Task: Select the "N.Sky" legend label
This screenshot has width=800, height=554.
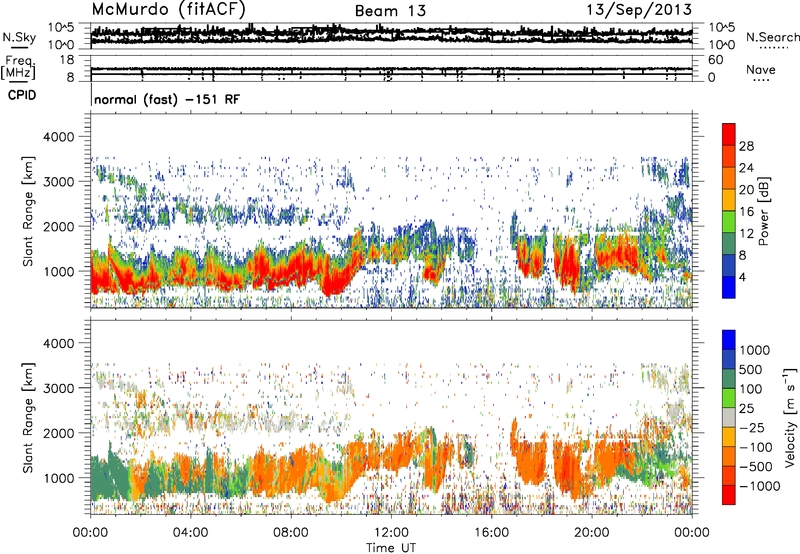Action: click(19, 37)
